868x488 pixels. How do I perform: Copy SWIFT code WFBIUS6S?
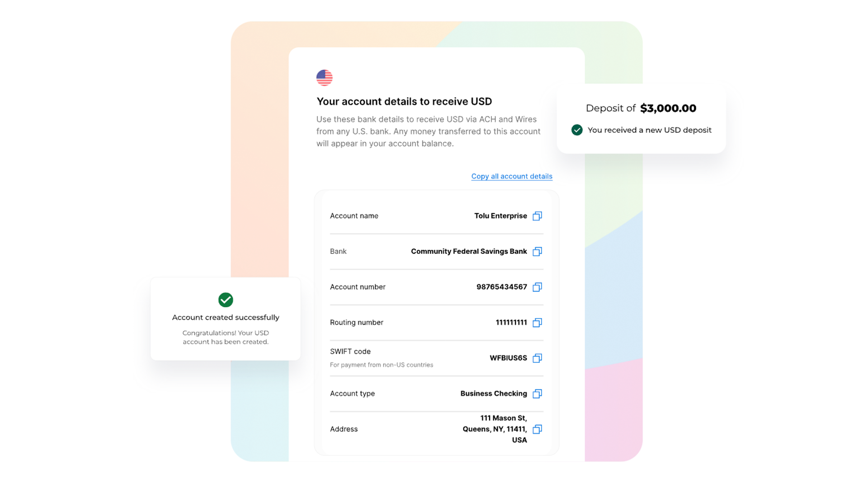click(x=537, y=358)
